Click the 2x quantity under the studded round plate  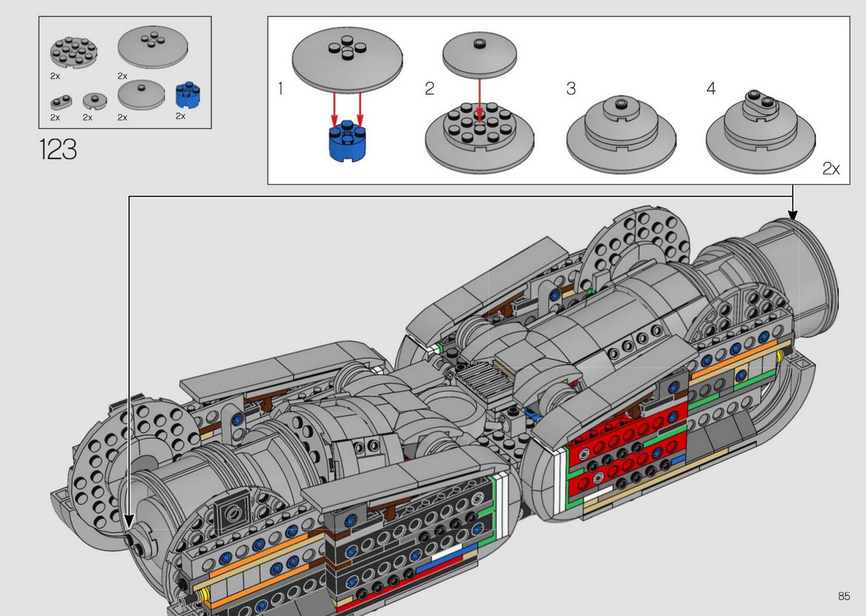55,76
